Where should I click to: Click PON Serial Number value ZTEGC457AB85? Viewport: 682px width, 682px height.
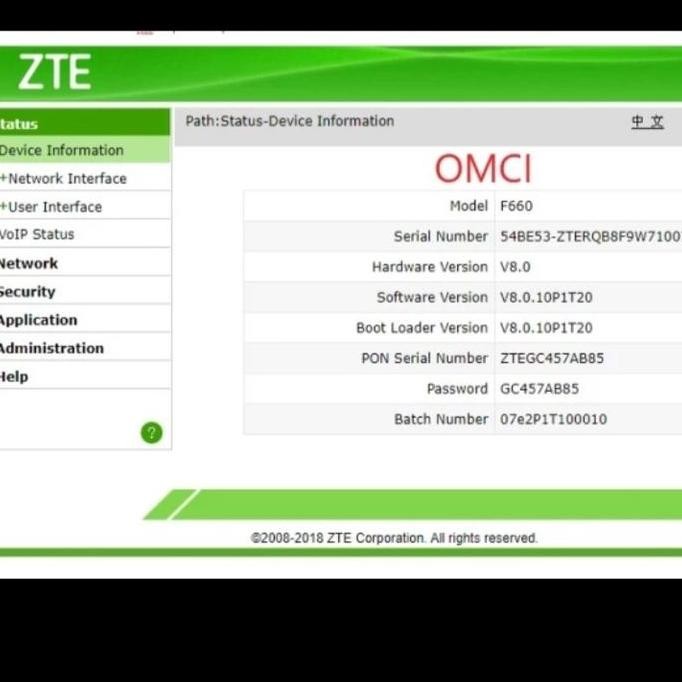pyautogui.click(x=552, y=358)
